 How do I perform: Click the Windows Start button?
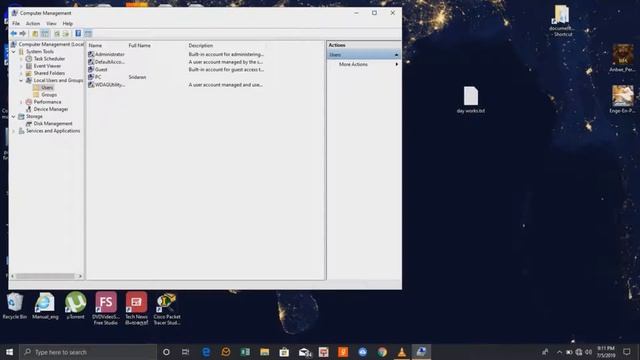(x=9, y=352)
